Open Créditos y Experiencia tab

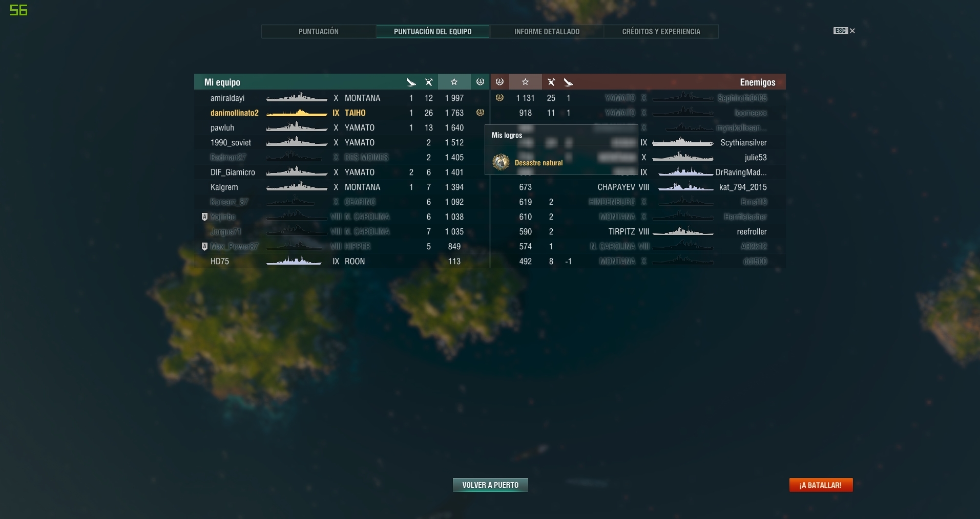pyautogui.click(x=661, y=31)
